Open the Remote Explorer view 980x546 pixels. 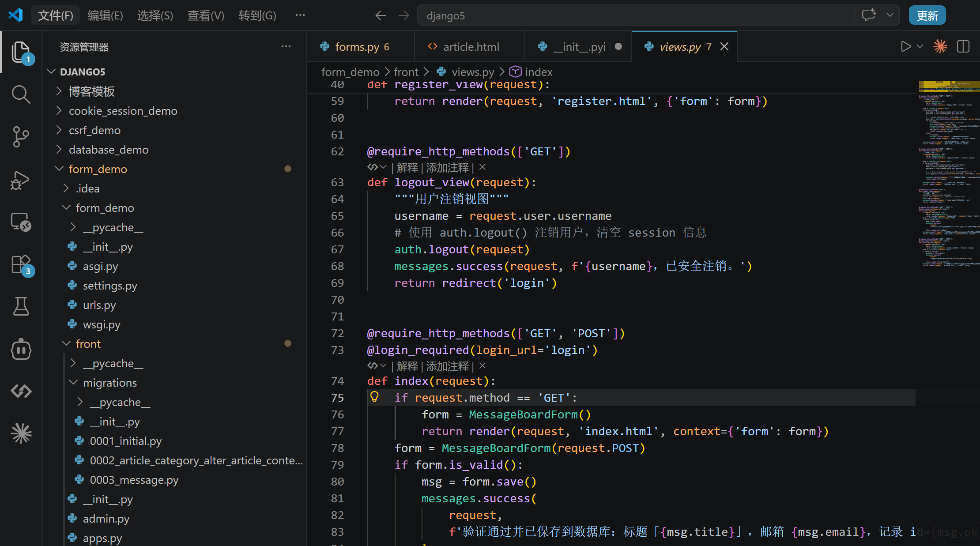(21, 222)
